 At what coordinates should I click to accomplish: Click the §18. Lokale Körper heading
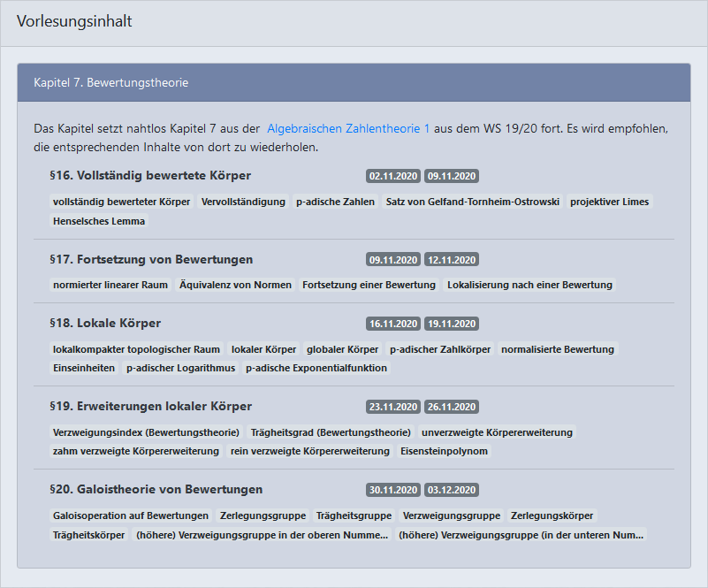click(105, 324)
